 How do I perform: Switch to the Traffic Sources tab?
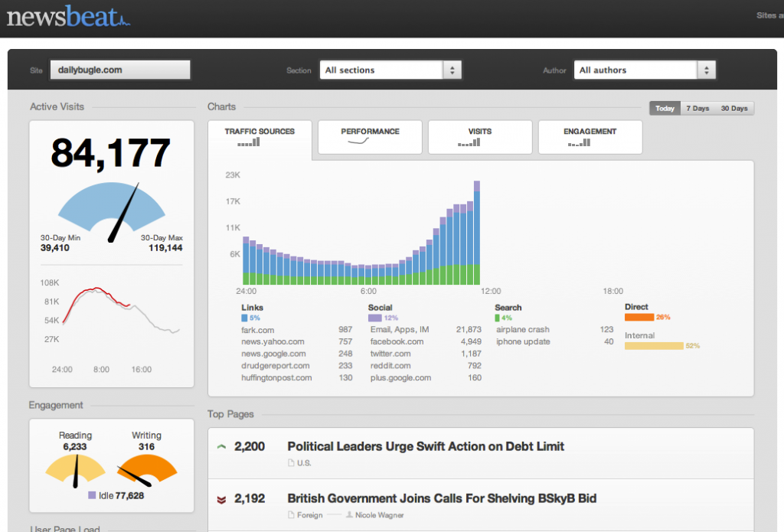pyautogui.click(x=260, y=135)
